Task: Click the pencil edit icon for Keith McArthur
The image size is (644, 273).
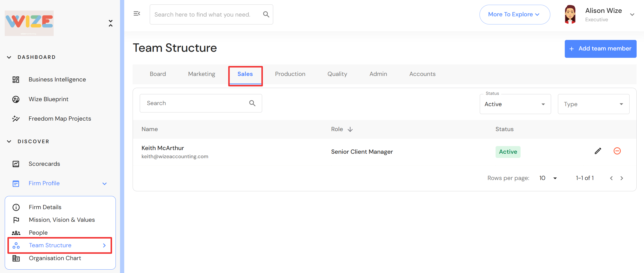Action: 598,151
